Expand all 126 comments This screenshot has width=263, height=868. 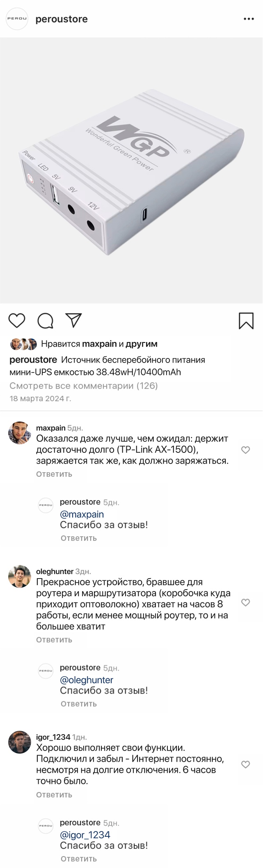click(83, 386)
